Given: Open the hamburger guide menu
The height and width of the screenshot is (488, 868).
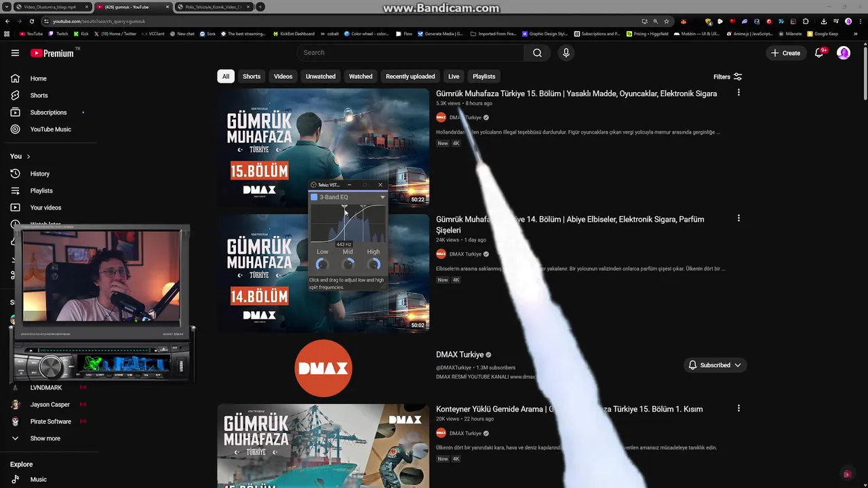Looking at the screenshot, I should point(15,53).
